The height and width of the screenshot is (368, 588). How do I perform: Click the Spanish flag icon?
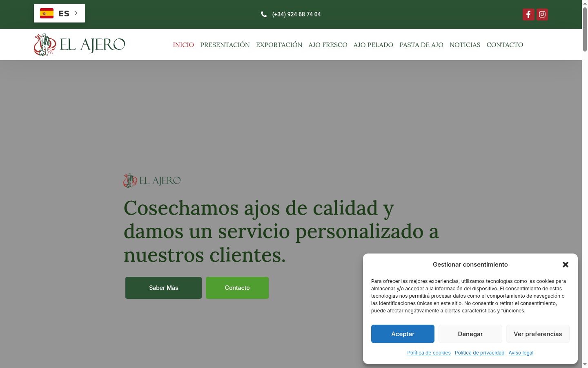[x=47, y=13]
